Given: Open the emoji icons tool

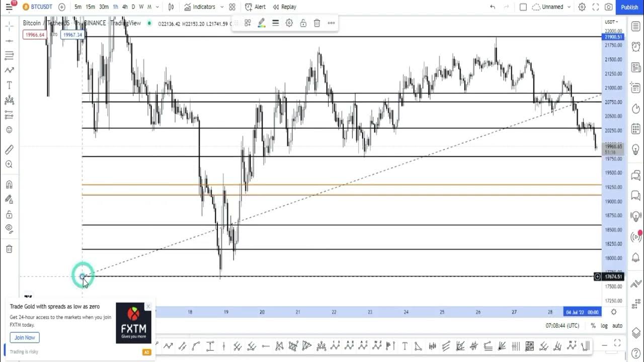Looking at the screenshot, I should click(9, 130).
